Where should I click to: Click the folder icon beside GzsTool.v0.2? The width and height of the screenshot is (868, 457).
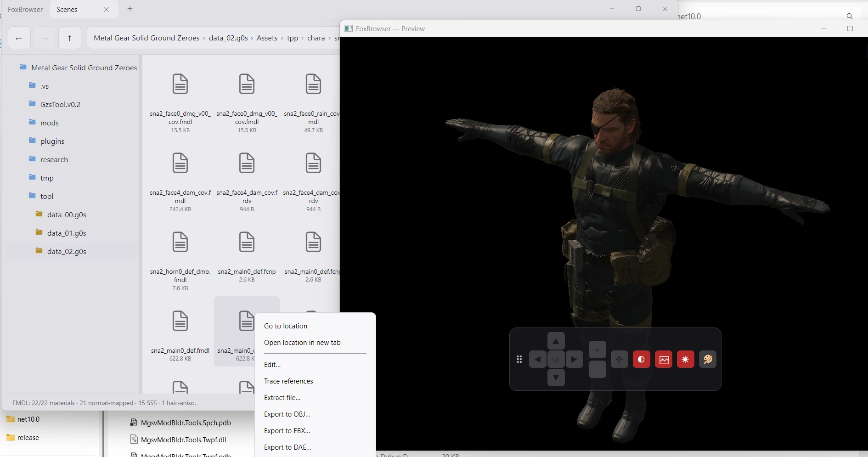coord(32,104)
